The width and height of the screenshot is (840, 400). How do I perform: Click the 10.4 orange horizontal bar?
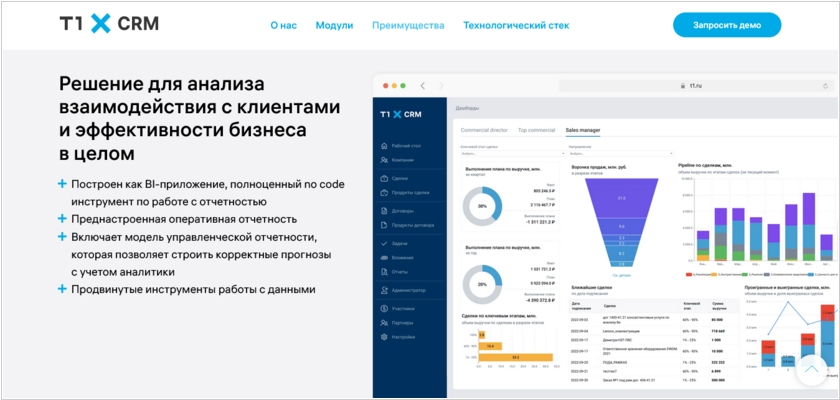[x=490, y=346]
